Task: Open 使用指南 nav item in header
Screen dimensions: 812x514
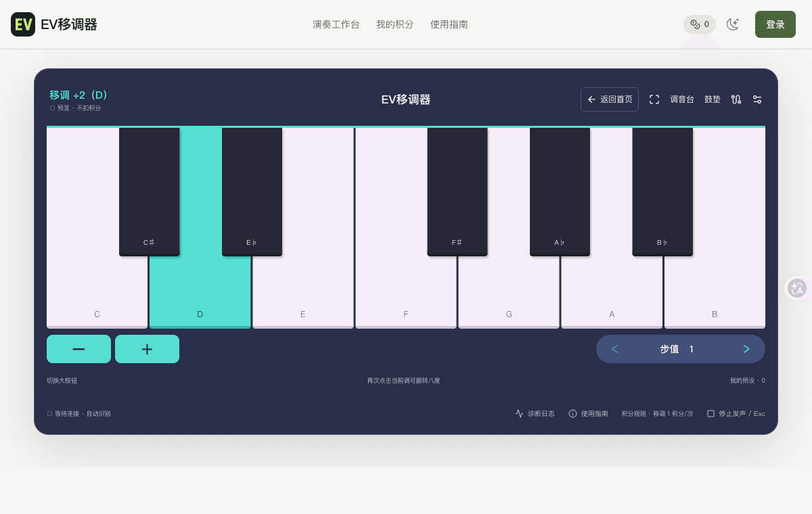Action: tap(449, 24)
